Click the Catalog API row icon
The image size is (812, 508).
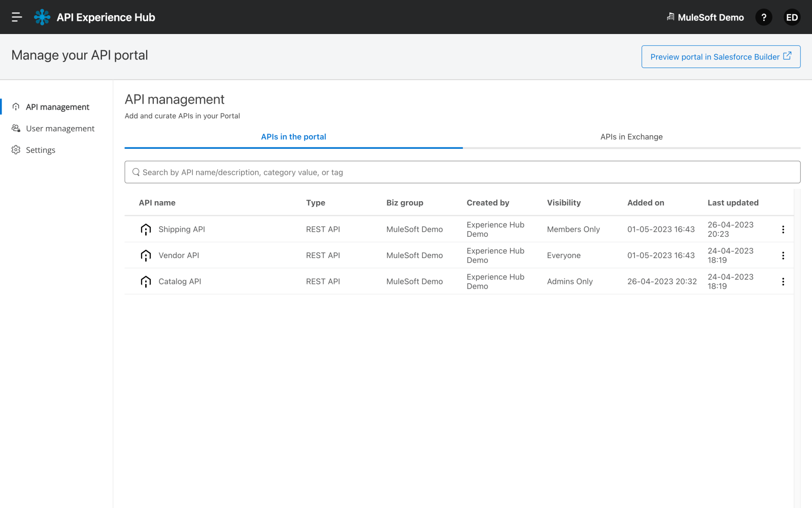146,281
